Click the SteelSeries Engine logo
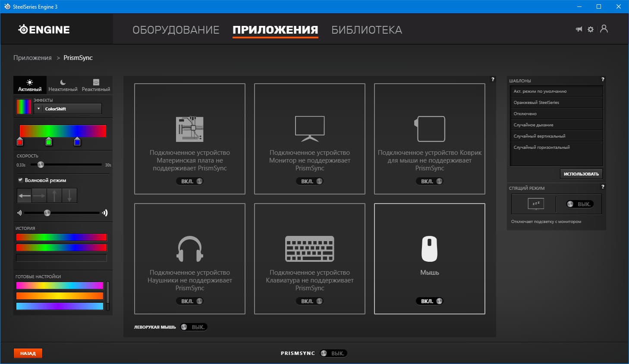The width and height of the screenshot is (629, 364). click(44, 29)
